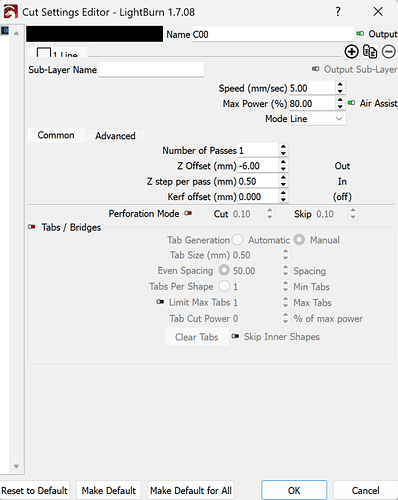Select the layer item in left list

pos(5,31)
